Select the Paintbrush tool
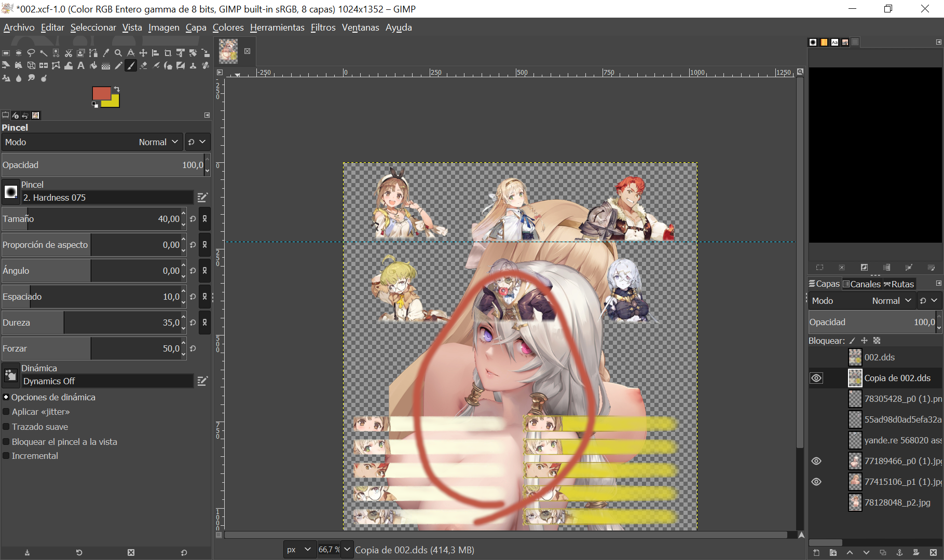944x560 pixels. coord(131,65)
